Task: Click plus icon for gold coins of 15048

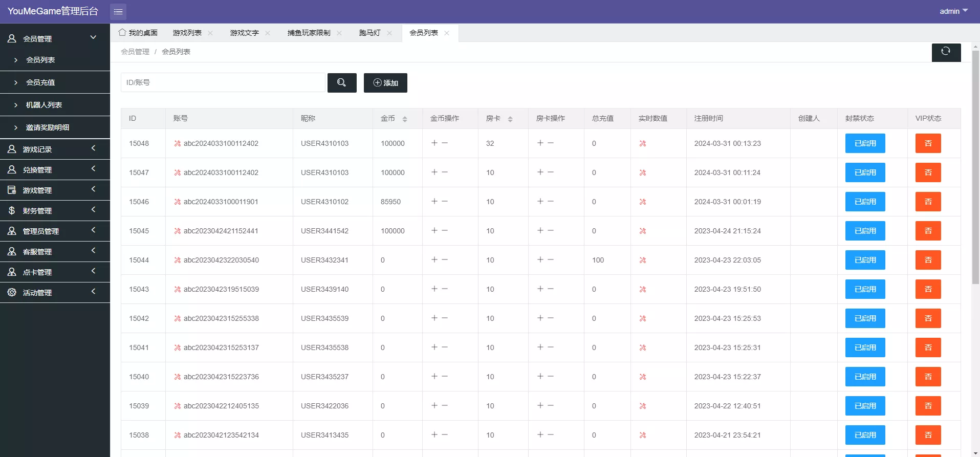Action: [x=434, y=143]
